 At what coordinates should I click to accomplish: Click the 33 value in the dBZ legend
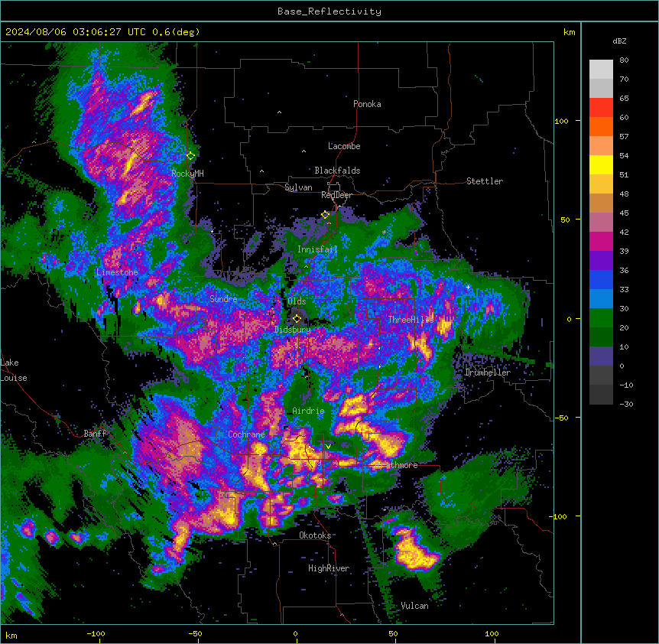(624, 290)
